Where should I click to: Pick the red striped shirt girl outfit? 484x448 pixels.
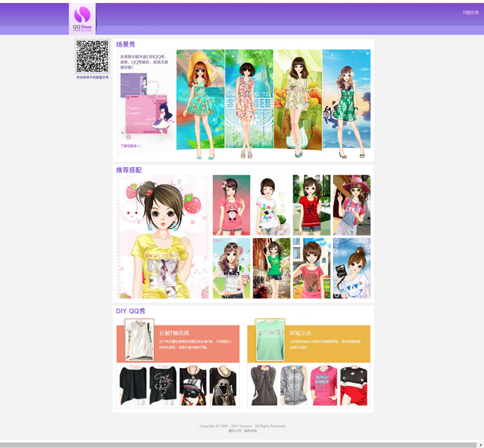pos(311,205)
